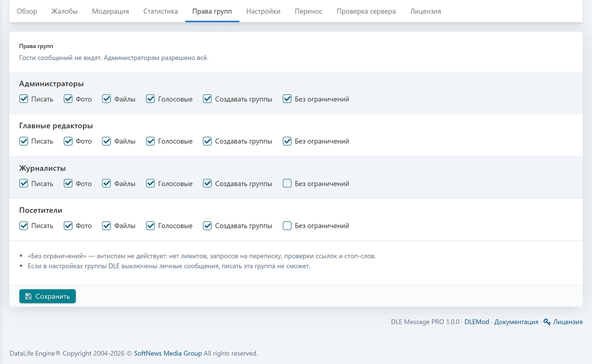This screenshot has height=364, width=592.
Task: Open the DLEMod footer link
Action: point(477,322)
